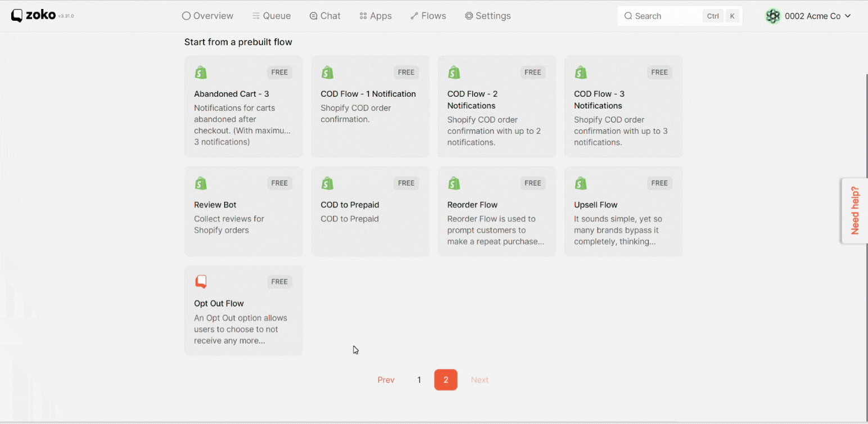Screen dimensions: 868x424
Task: Open the Overview tab
Action: coord(207,16)
